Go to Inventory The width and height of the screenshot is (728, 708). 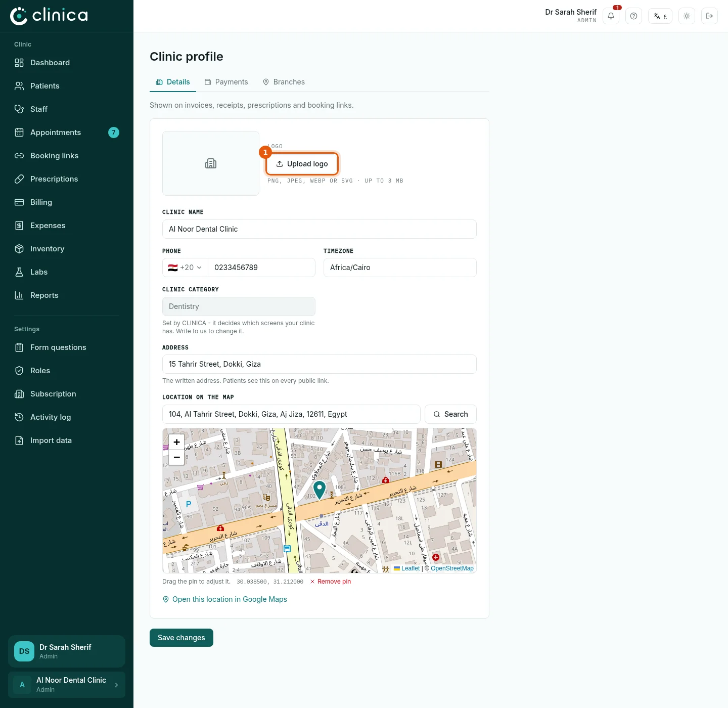[x=67, y=249]
